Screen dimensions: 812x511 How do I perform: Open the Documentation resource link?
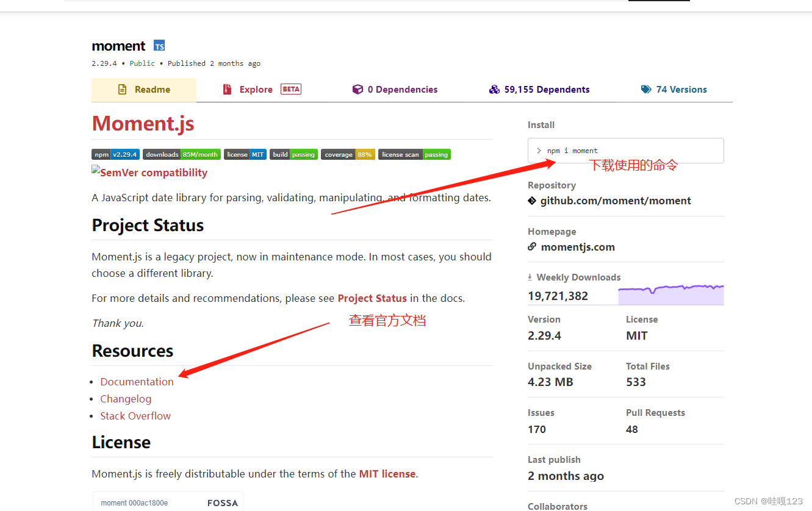pos(137,382)
